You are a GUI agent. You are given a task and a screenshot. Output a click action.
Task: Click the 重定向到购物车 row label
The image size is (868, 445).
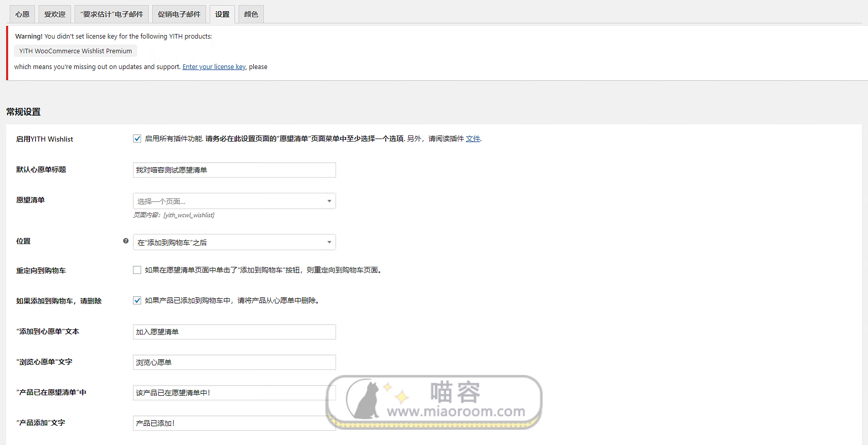pos(41,270)
